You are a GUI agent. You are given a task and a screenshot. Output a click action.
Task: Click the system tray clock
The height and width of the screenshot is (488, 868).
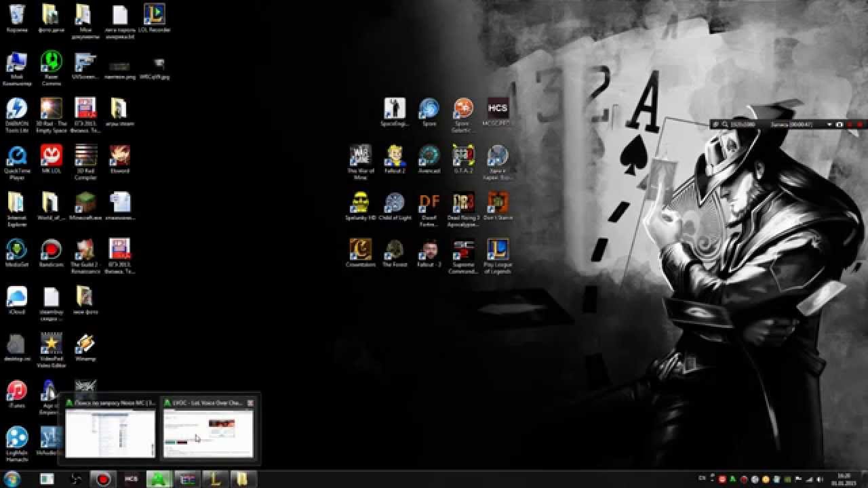tap(843, 479)
